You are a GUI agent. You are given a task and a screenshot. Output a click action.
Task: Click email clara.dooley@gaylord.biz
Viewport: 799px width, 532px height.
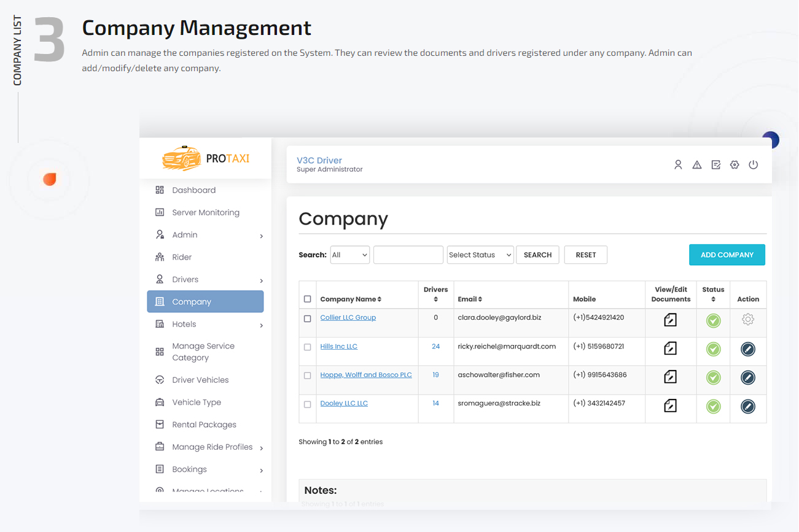click(499, 318)
